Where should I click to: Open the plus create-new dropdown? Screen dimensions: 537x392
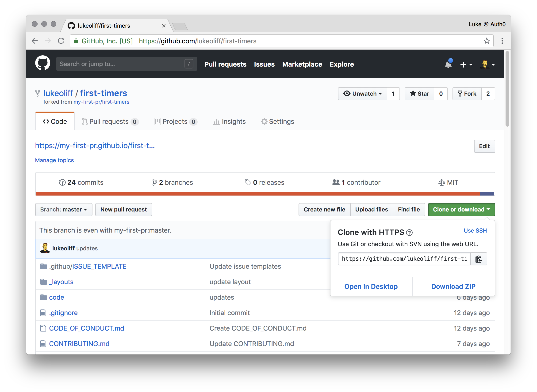(x=466, y=64)
